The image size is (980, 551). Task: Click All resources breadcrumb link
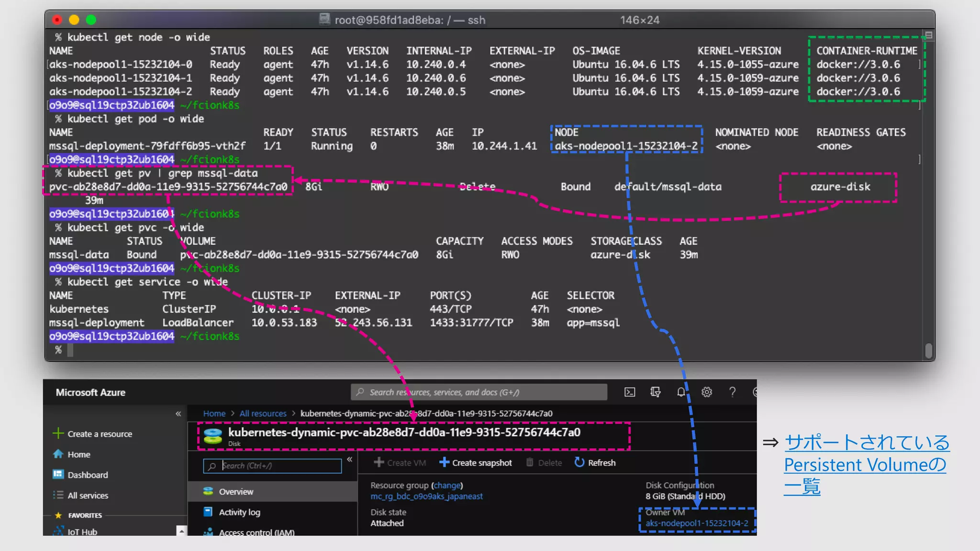(x=263, y=414)
